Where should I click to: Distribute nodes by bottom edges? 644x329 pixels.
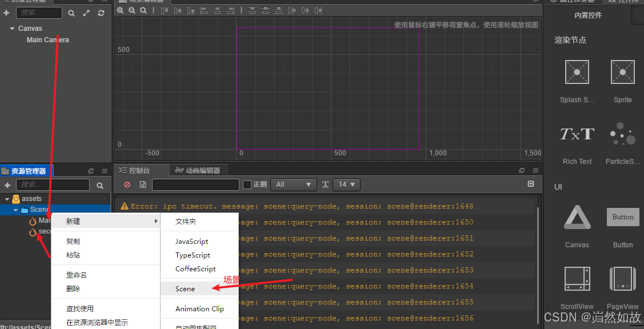click(x=278, y=10)
